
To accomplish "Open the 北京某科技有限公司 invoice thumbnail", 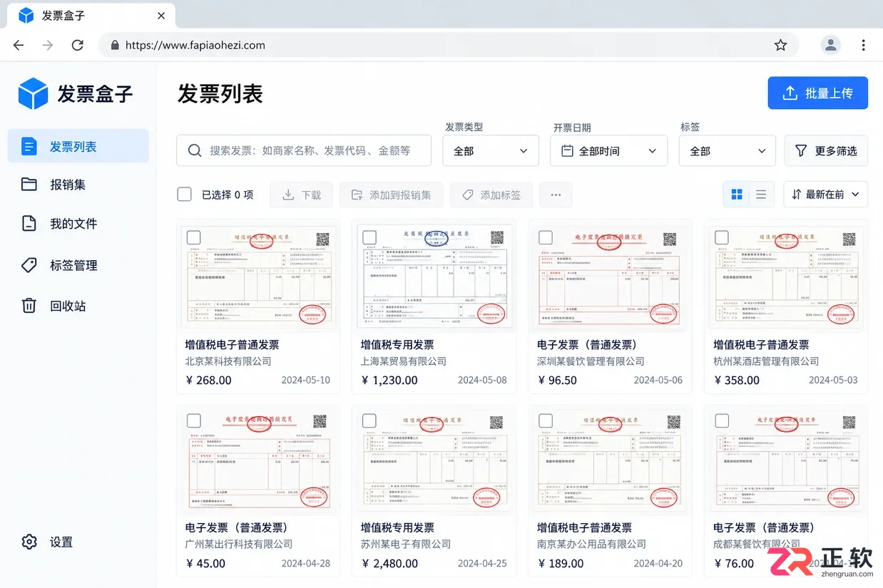I will pos(258,277).
